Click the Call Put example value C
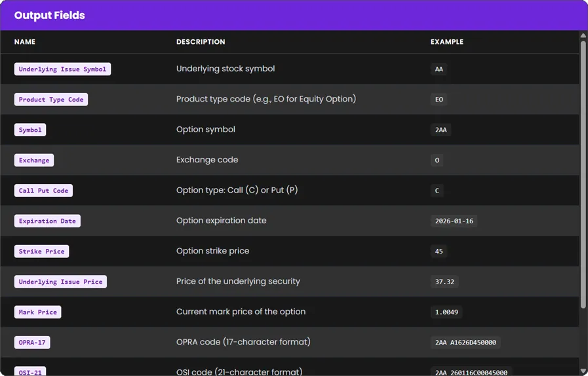This screenshot has width=588, height=376. (x=437, y=191)
